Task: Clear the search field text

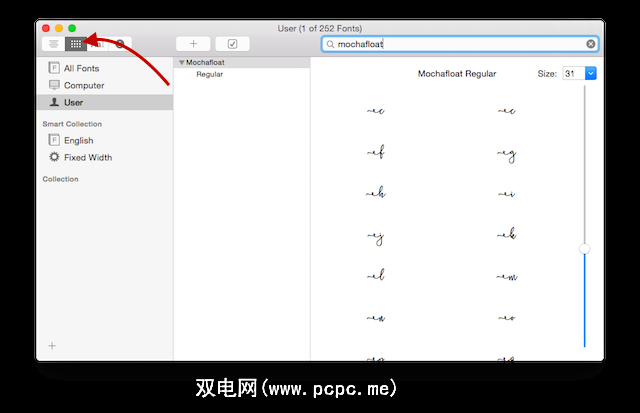Action: click(x=590, y=44)
